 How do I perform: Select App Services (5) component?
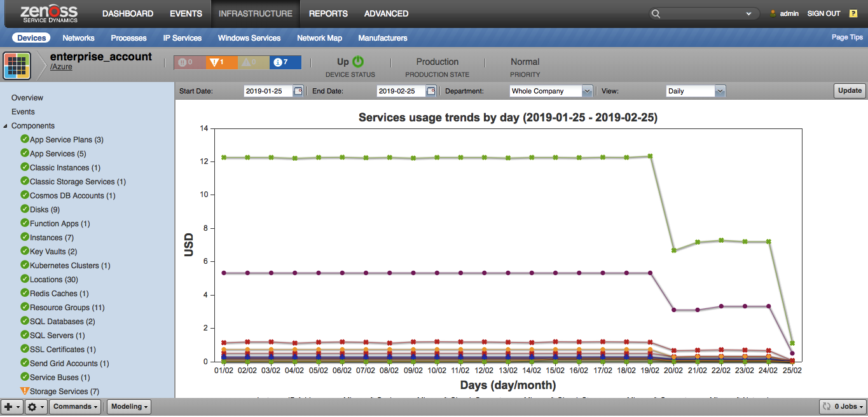point(58,154)
